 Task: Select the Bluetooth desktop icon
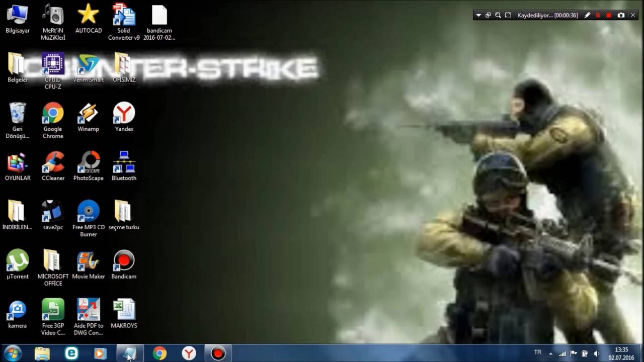pyautogui.click(x=124, y=166)
